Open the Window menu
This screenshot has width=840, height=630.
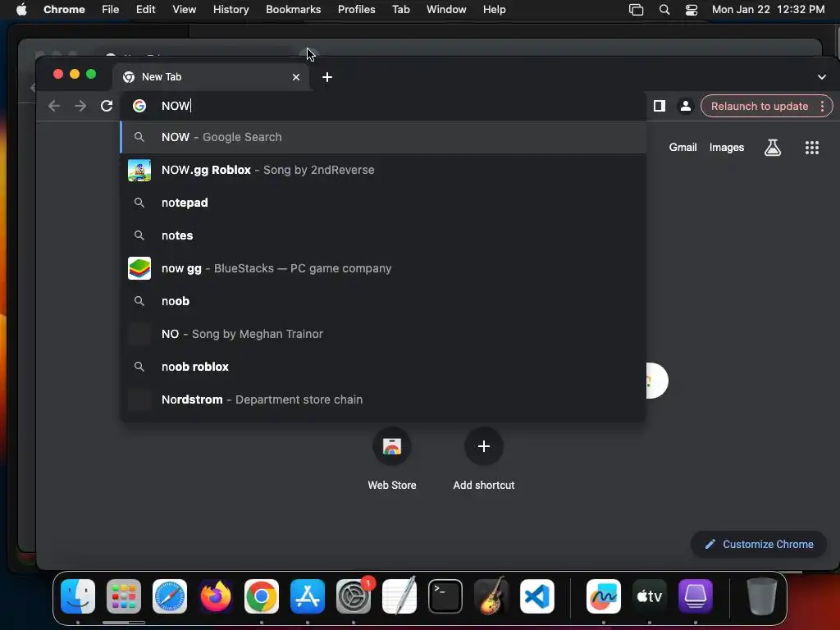pos(446,9)
